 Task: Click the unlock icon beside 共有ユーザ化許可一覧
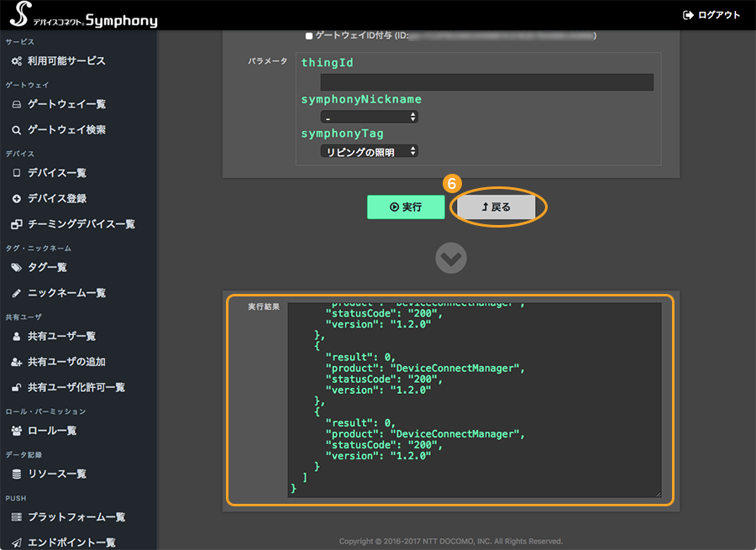click(17, 388)
